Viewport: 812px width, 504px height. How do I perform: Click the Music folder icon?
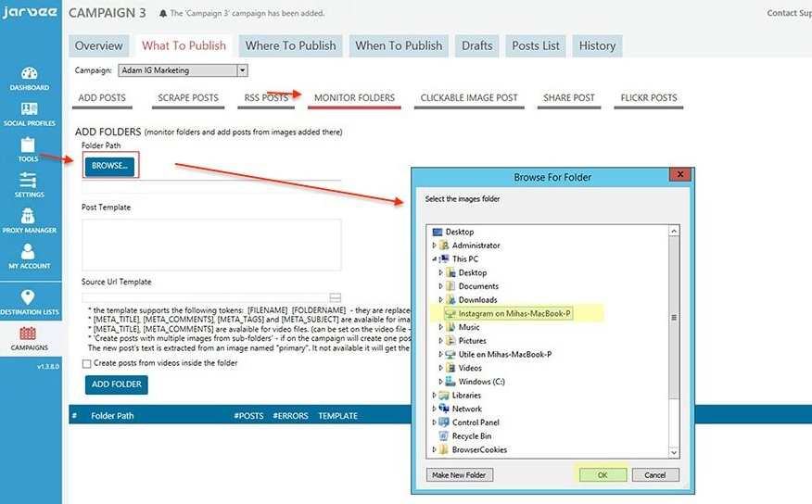pos(450,327)
